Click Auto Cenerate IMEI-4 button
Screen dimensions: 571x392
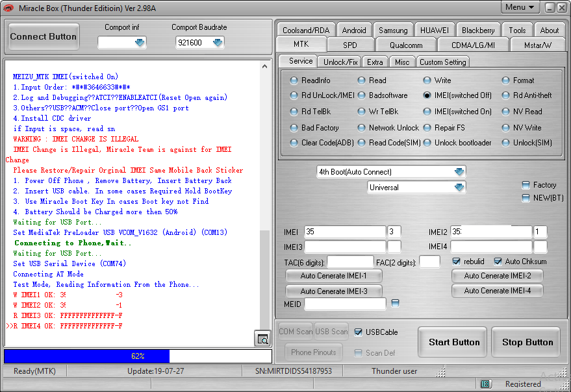tap(497, 291)
